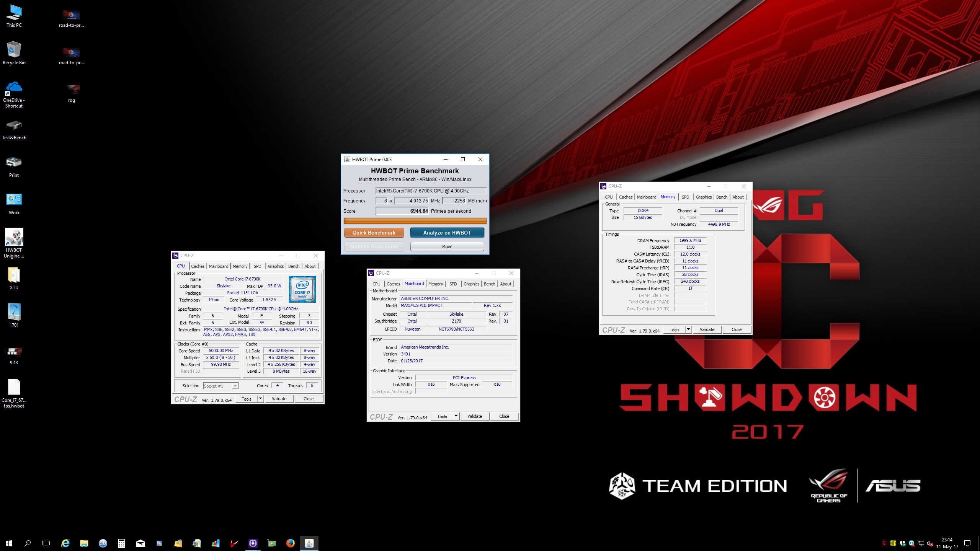Click Tools button in CPU tab window
The height and width of the screenshot is (551, 980).
(247, 399)
